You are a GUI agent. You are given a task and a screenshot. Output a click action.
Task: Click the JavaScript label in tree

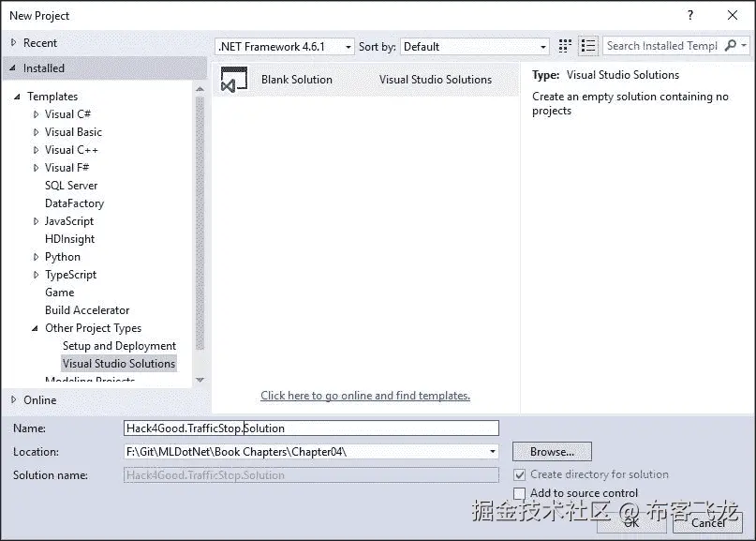pos(69,221)
